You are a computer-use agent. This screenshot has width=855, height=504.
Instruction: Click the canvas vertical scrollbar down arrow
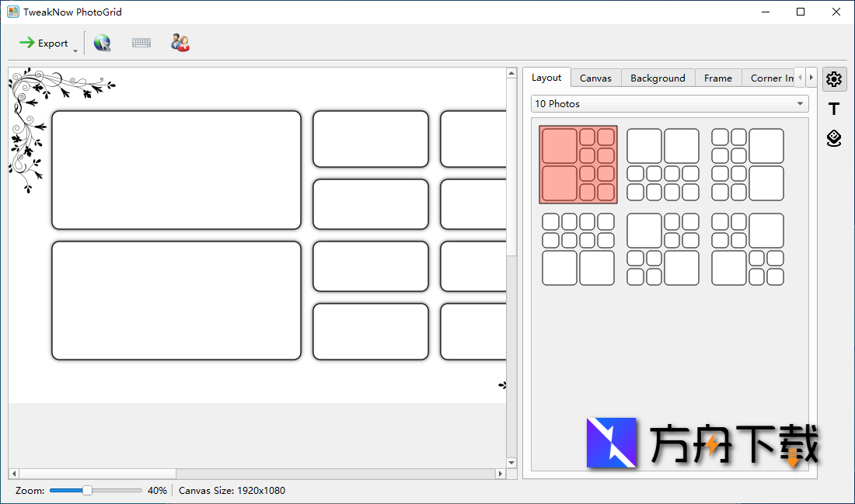point(511,463)
